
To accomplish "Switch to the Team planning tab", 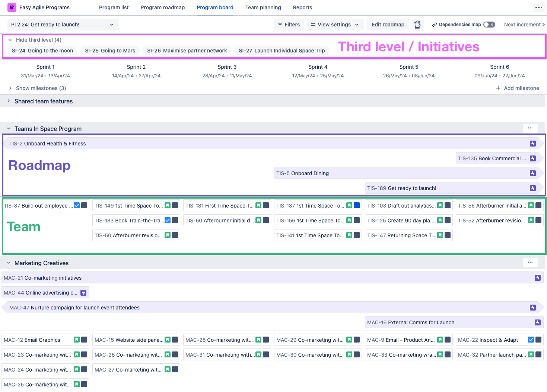I will click(263, 7).
